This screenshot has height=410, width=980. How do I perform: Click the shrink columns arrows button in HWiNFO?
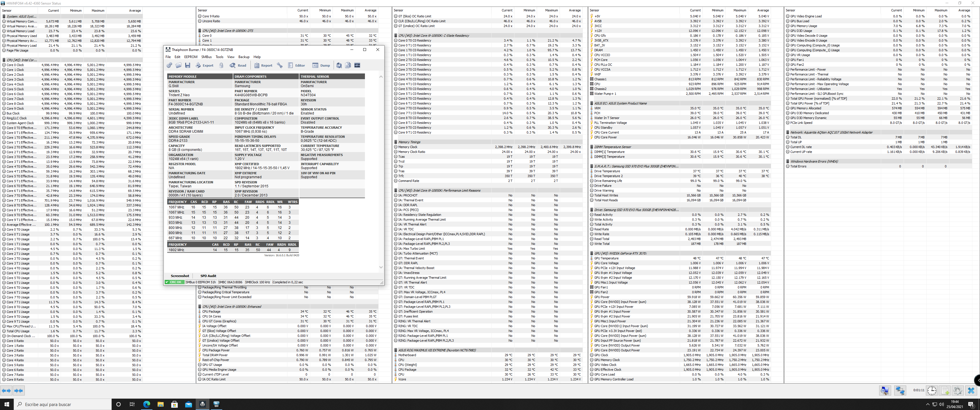(x=19, y=391)
